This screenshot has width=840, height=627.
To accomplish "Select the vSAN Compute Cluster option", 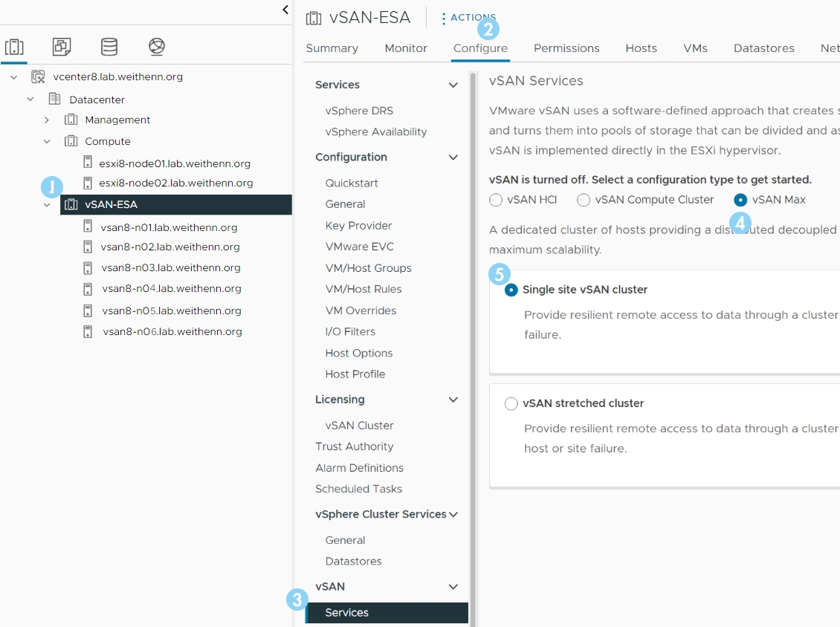I will point(584,200).
